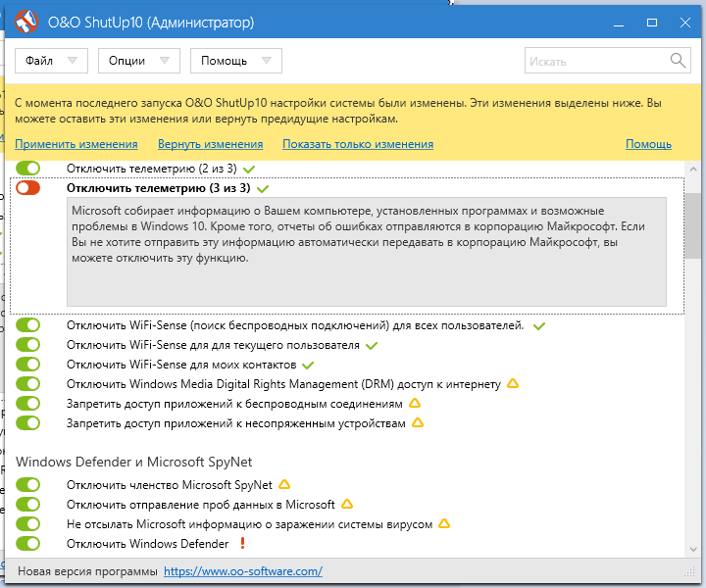This screenshot has width=706, height=588.
Task: Click checkmark beside WiFi-Sense for current user
Action: (372, 346)
